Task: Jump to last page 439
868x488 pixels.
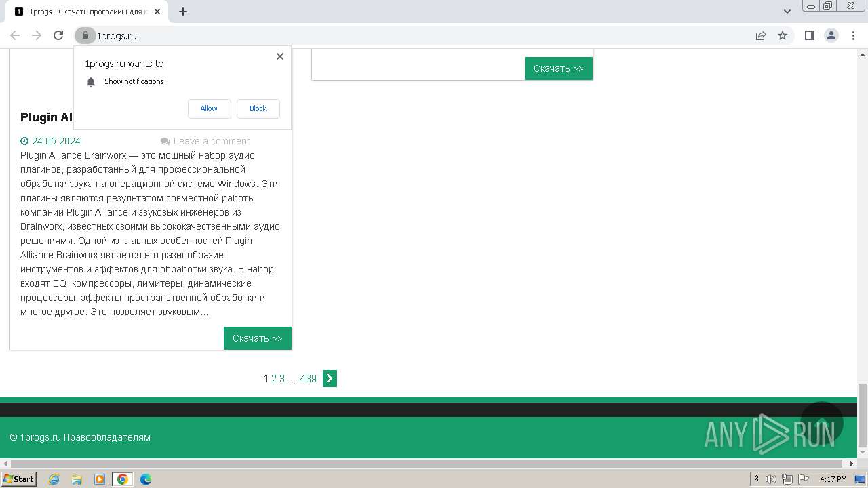Action: pyautogui.click(x=309, y=379)
